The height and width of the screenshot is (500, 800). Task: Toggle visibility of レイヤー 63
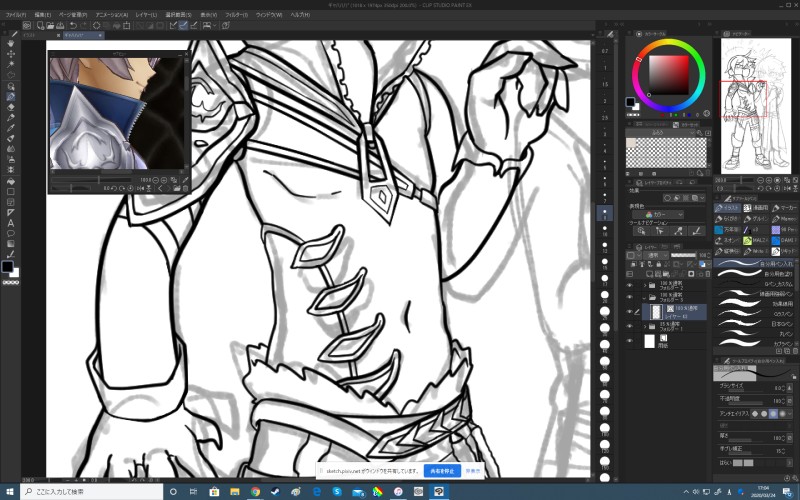pyautogui.click(x=630, y=311)
